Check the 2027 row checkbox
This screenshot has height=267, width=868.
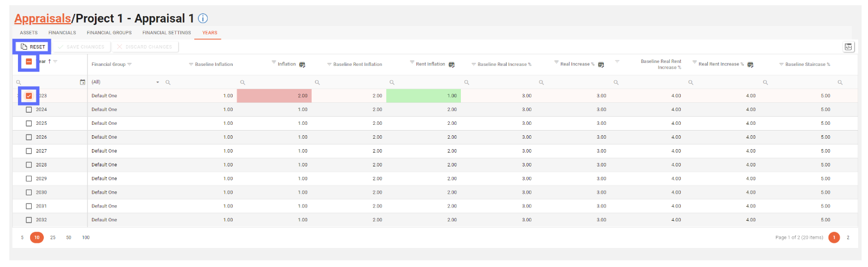point(29,151)
